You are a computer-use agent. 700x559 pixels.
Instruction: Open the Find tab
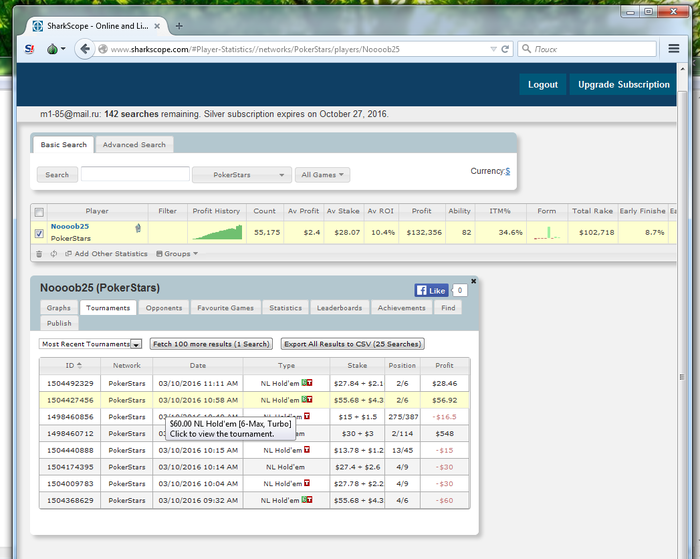448,308
